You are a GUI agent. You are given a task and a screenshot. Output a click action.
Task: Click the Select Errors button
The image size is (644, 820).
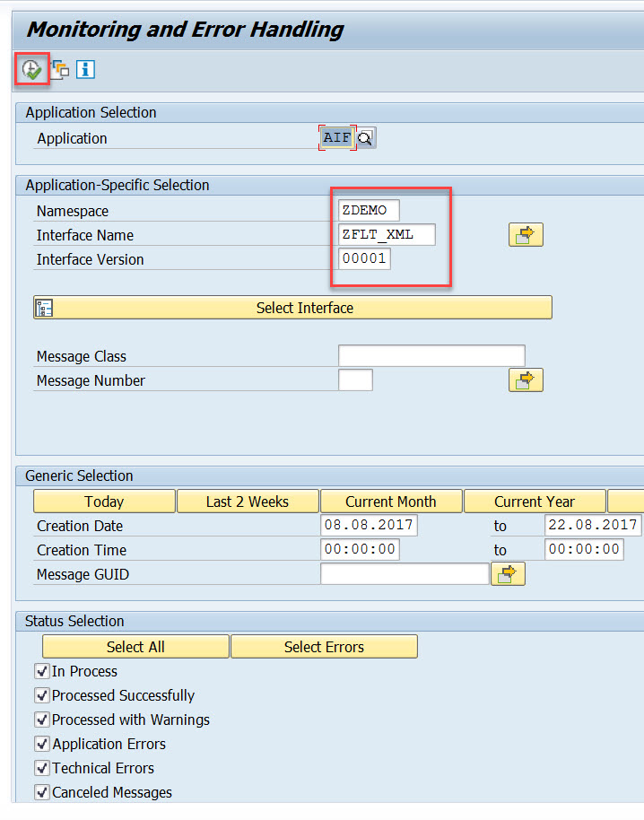tap(324, 647)
